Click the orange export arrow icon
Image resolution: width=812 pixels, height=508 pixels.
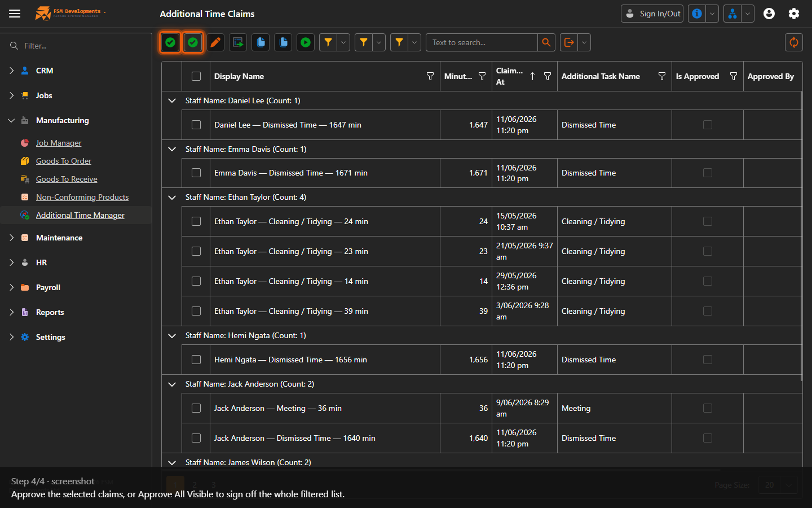[x=569, y=42]
